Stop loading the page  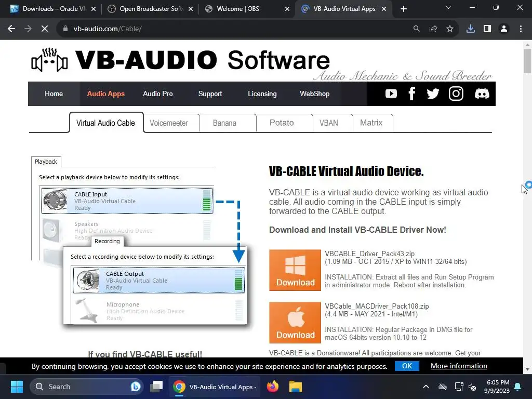point(45,29)
